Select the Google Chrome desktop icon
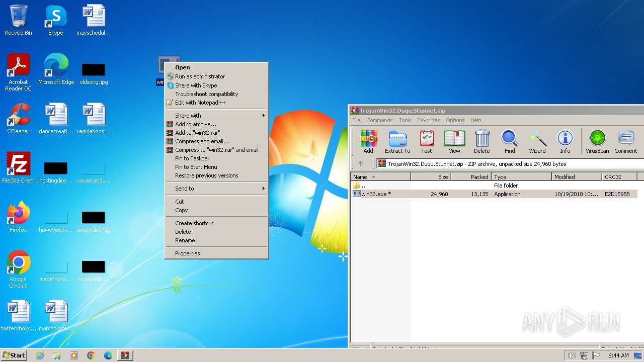This screenshot has width=644, height=362. point(18,269)
